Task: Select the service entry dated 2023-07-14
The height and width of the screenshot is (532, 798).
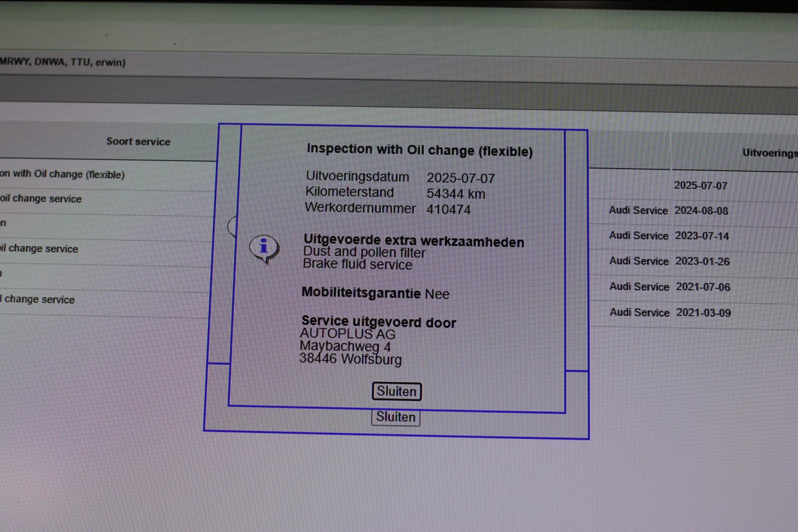Action: (x=702, y=236)
